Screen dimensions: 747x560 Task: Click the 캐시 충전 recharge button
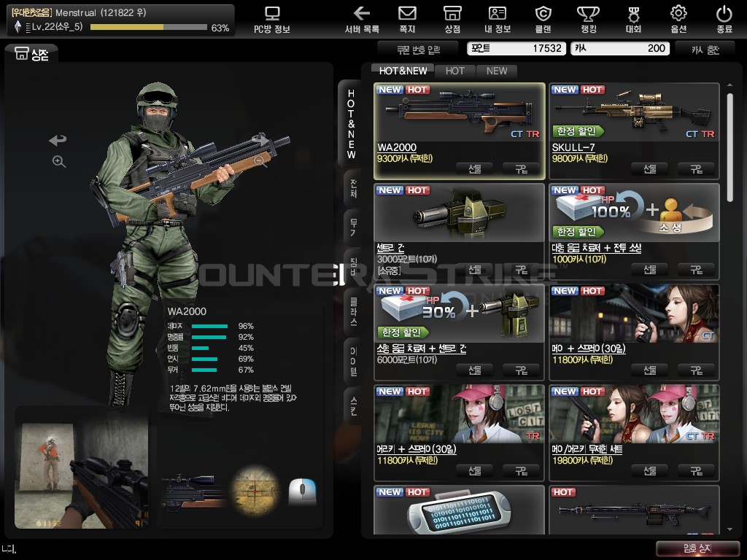tap(705, 49)
